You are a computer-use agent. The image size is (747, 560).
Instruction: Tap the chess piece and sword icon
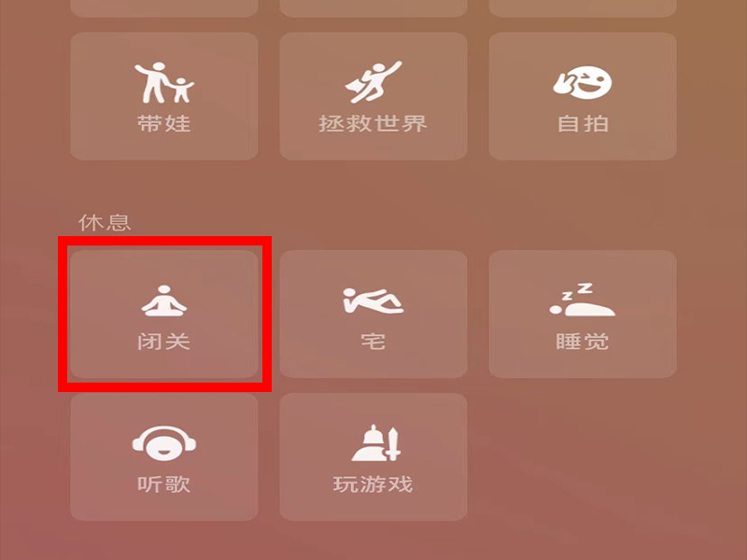pos(376,442)
